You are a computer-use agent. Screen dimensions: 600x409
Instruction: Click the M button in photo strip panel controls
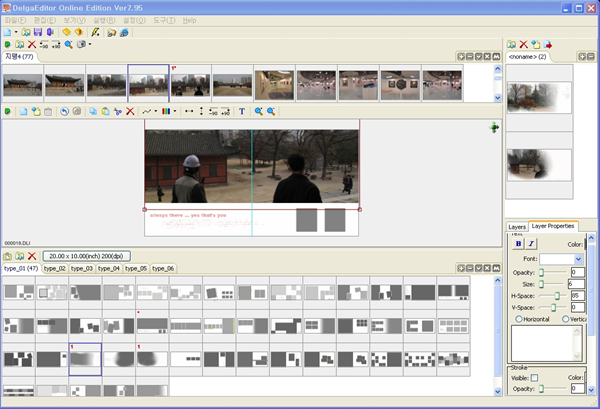[x=496, y=57]
